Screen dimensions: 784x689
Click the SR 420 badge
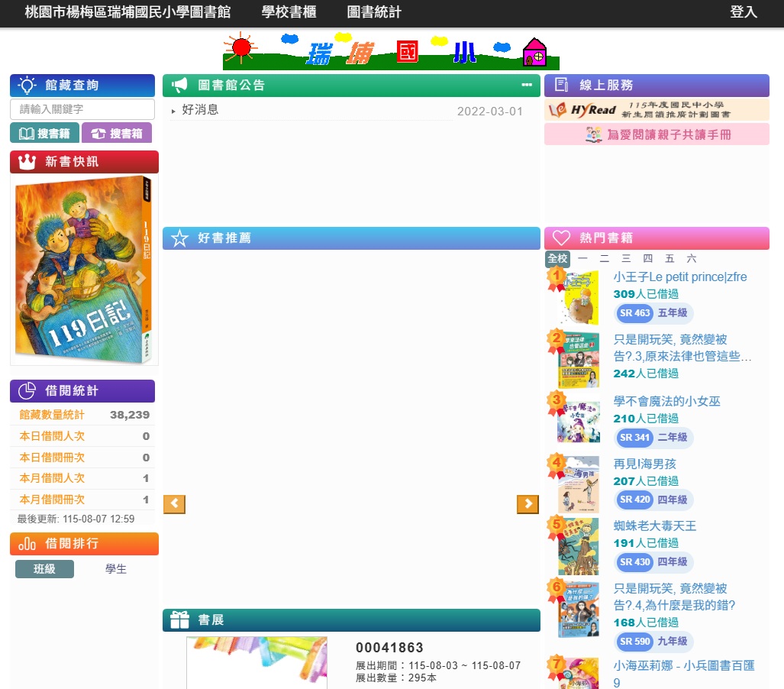coord(634,500)
